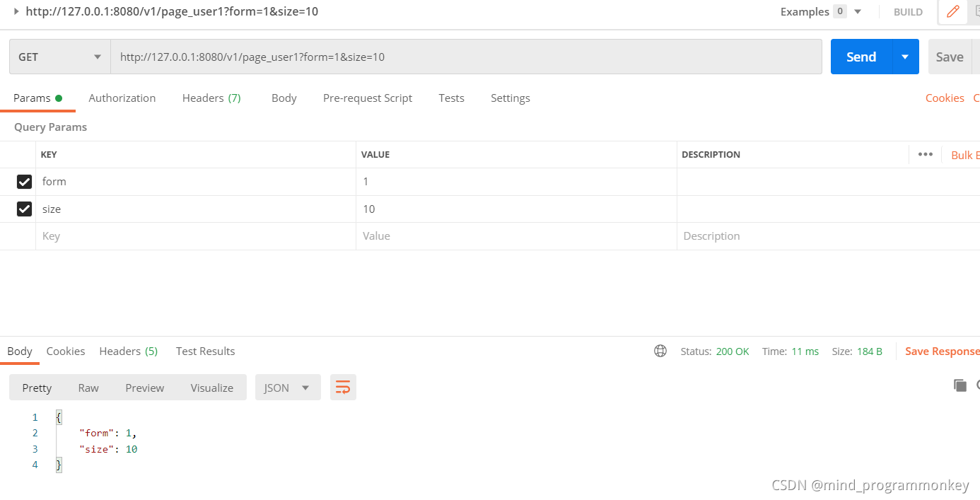The image size is (980, 500).
Task: Select the response Body tab
Action: [x=20, y=351]
